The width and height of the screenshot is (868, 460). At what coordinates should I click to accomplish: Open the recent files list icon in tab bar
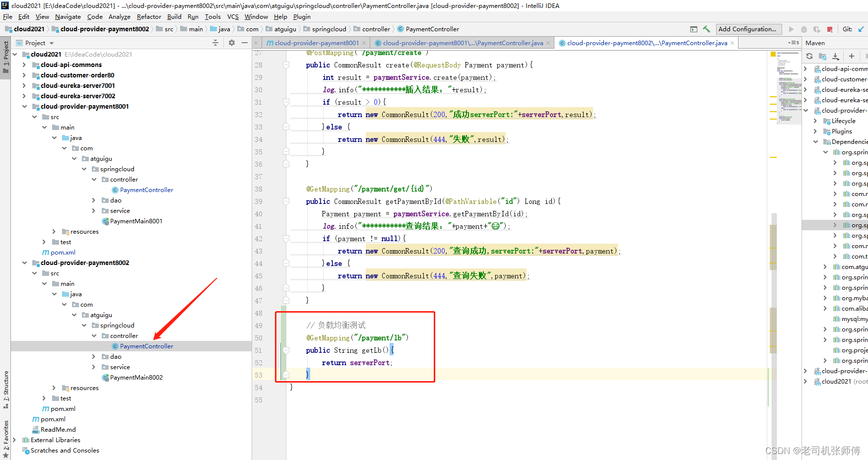point(794,43)
